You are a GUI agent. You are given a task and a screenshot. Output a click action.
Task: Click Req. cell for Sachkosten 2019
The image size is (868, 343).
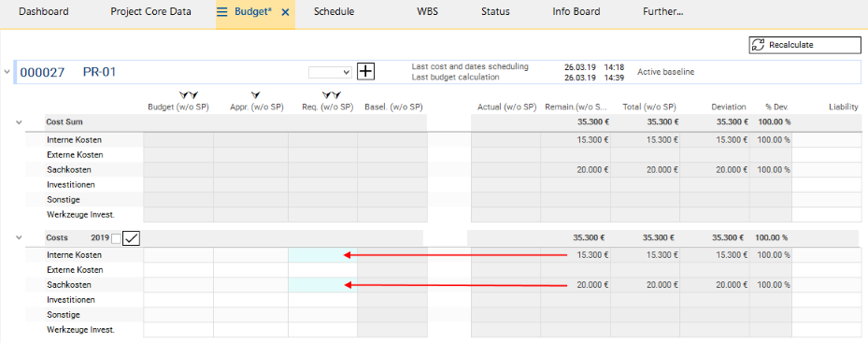322,285
